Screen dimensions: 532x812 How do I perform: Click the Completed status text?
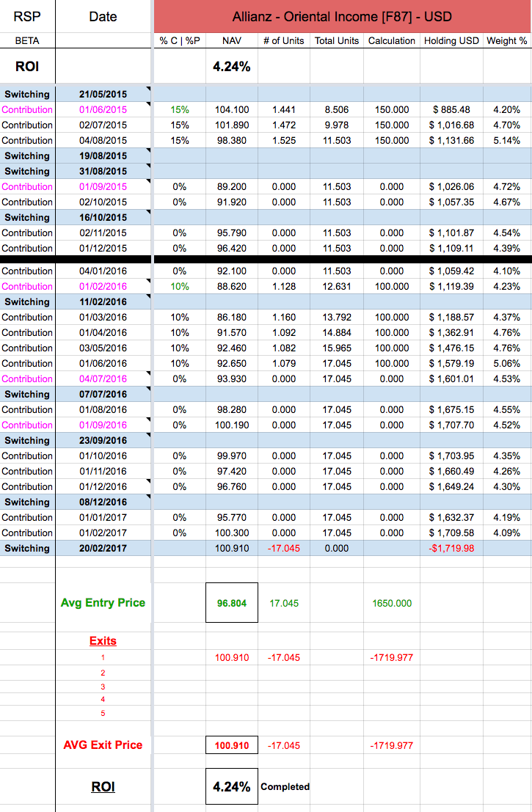coord(285,786)
